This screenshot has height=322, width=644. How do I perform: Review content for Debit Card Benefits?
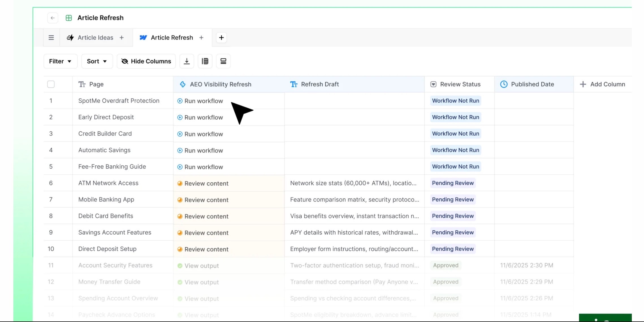coord(203,216)
